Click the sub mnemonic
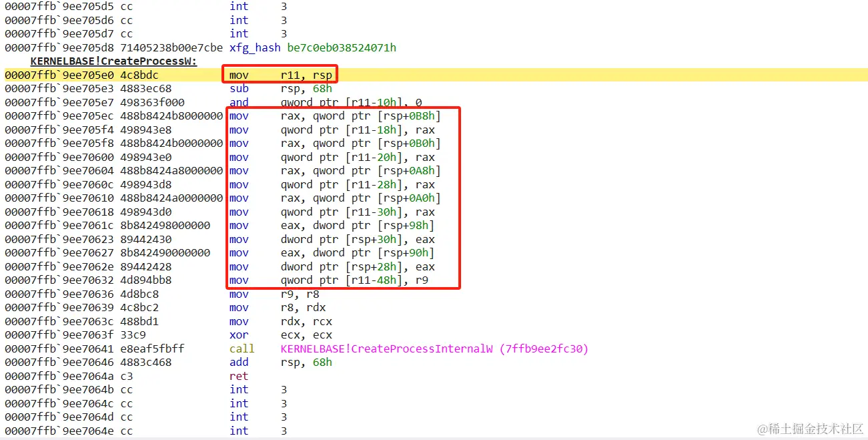The width and height of the screenshot is (868, 440). pyautogui.click(x=239, y=89)
